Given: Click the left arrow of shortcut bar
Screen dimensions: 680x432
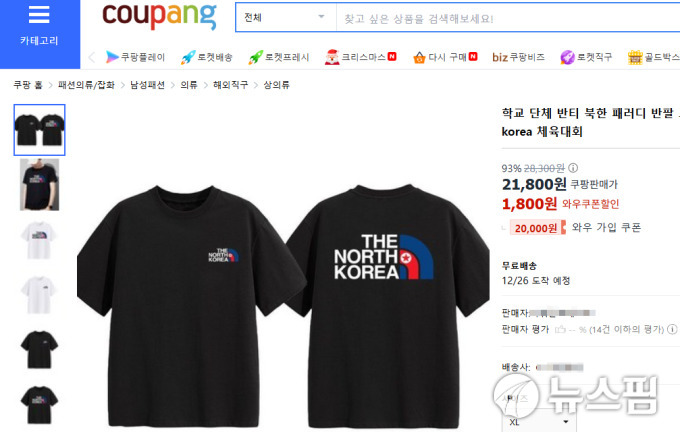Looking at the screenshot, I should click(92, 57).
